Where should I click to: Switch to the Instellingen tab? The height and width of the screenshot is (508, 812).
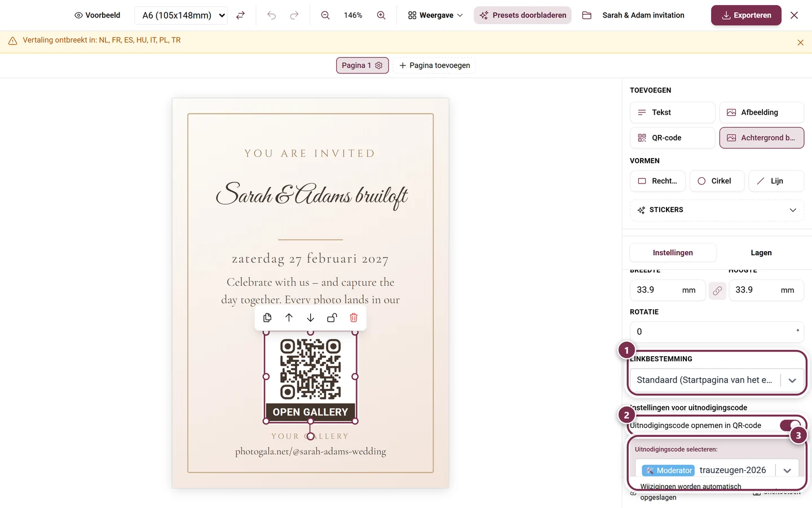click(x=673, y=253)
